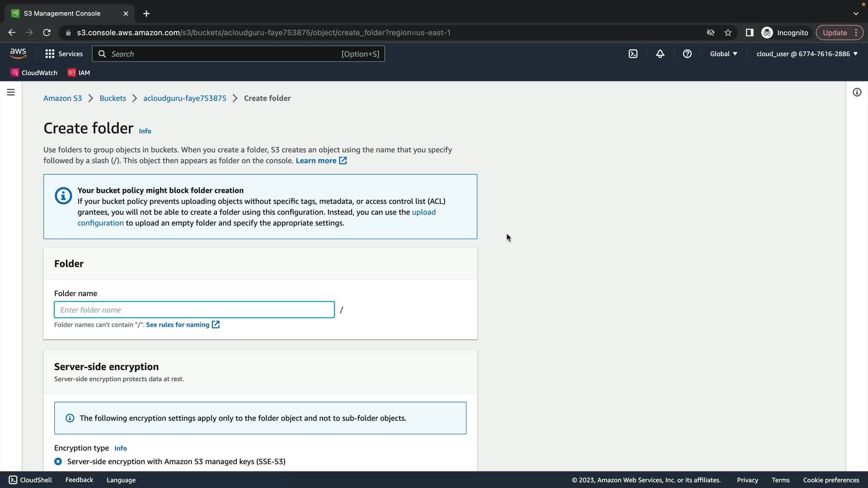Click the Folder name input field

click(x=194, y=310)
